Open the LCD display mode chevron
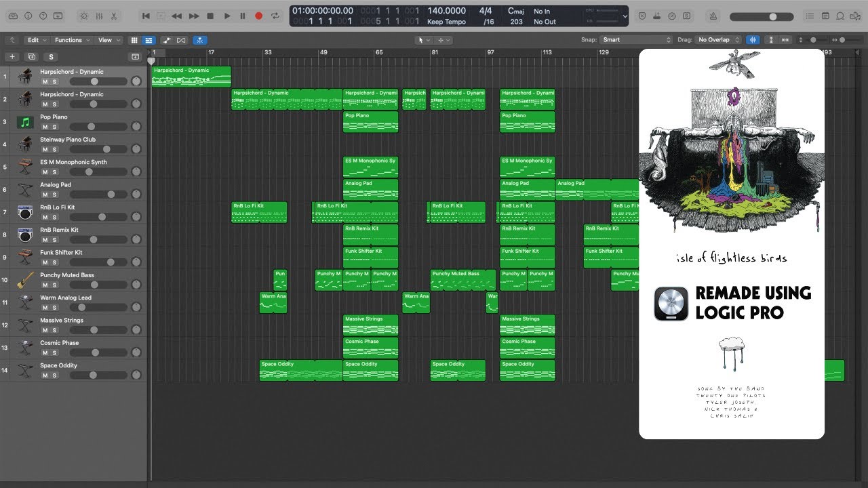The height and width of the screenshot is (488, 868). click(x=624, y=16)
